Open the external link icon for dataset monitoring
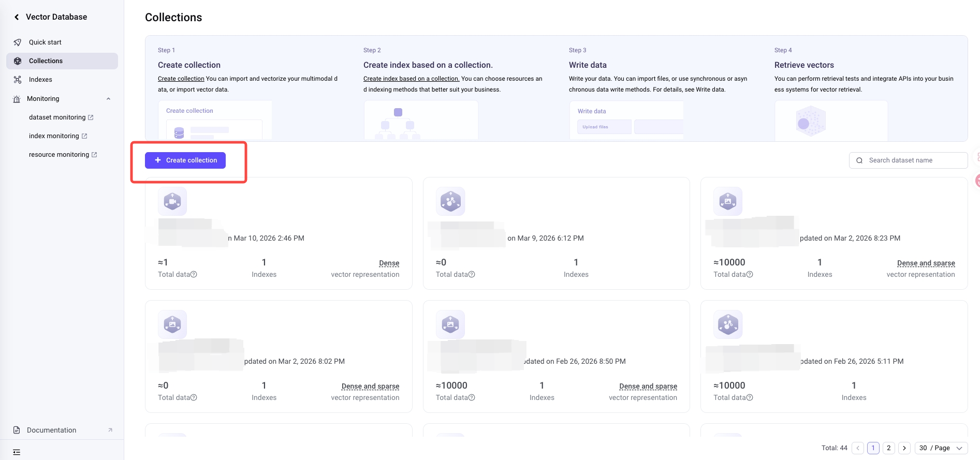This screenshot has height=460, width=980. (x=91, y=117)
